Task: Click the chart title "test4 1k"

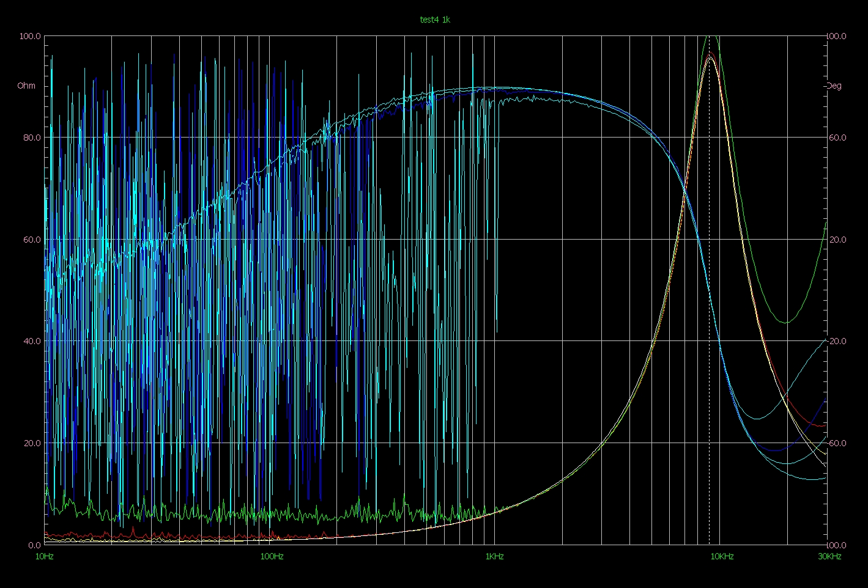Action: 435,20
